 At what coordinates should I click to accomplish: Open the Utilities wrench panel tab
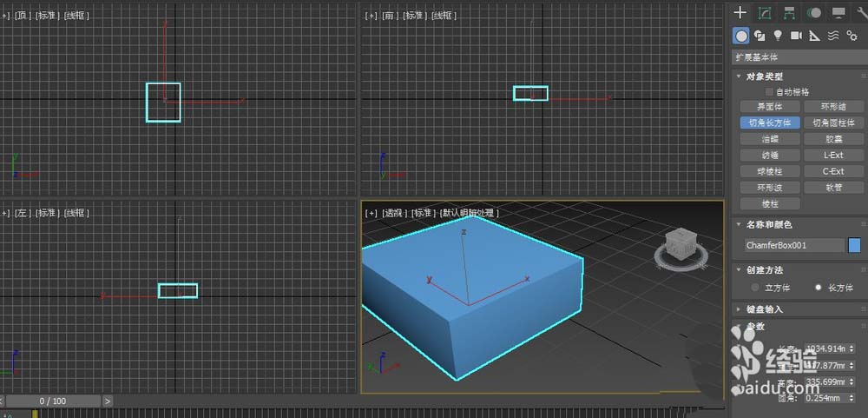point(862,13)
